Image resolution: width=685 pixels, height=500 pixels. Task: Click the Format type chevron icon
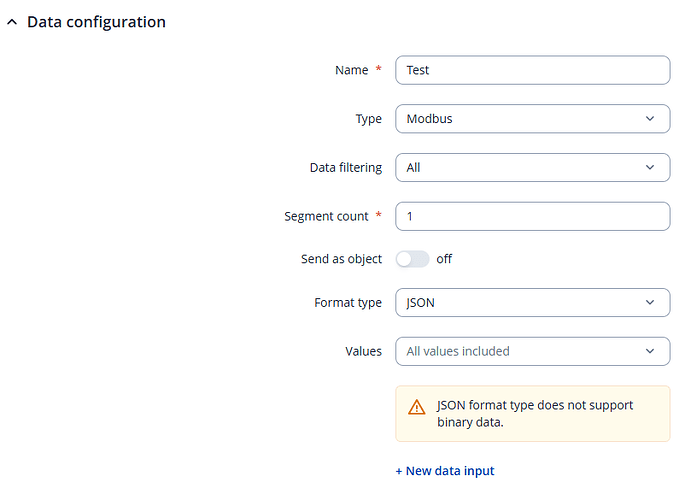tap(650, 302)
